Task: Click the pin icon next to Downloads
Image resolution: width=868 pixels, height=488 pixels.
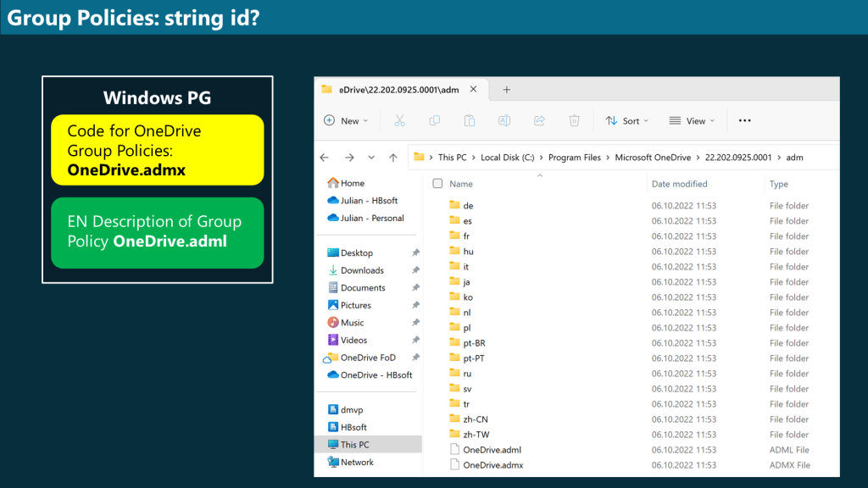Action: coord(415,269)
